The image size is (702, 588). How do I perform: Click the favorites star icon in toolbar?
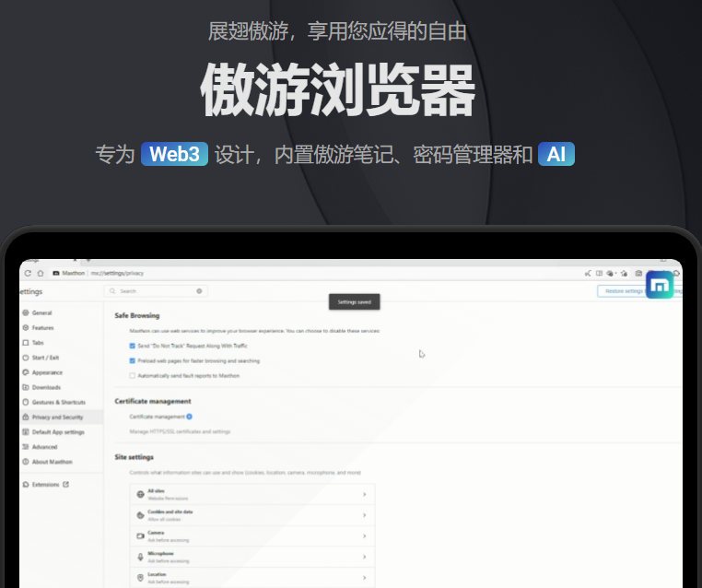[624, 273]
